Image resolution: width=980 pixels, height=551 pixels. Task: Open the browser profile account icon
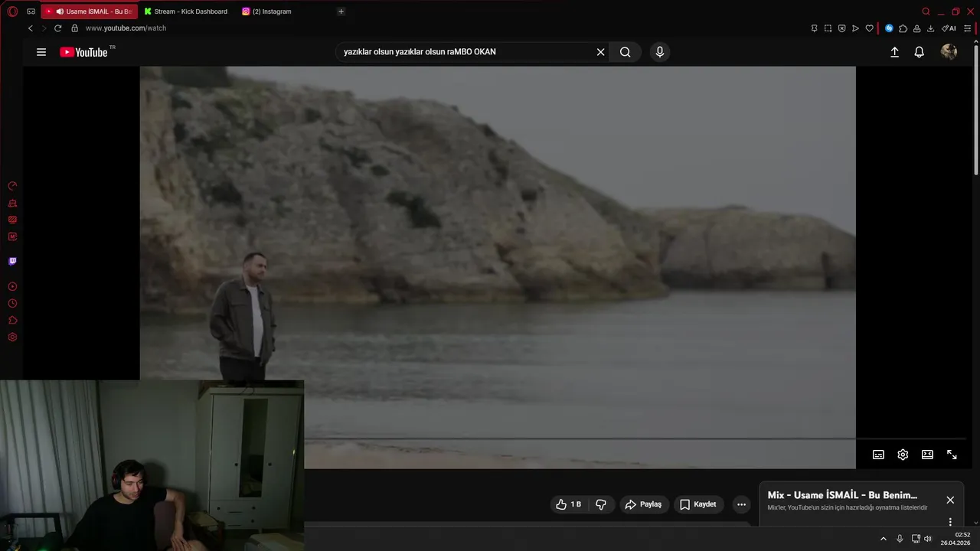[916, 28]
